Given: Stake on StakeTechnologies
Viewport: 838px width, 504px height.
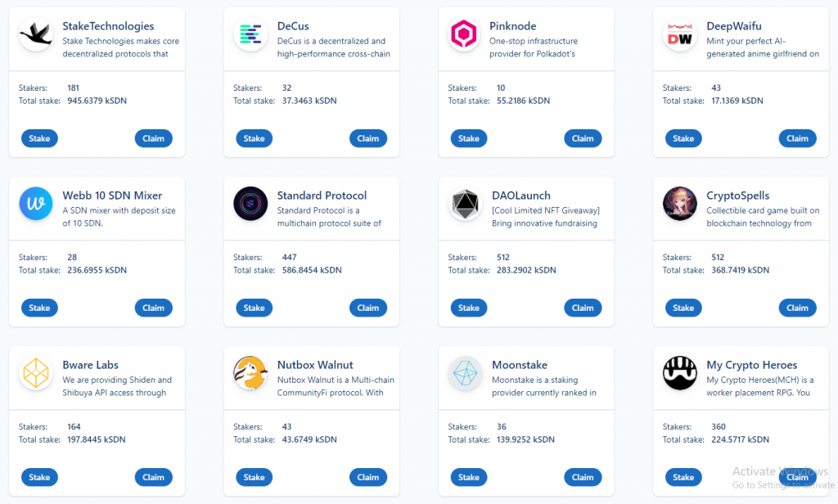Looking at the screenshot, I should [x=39, y=138].
